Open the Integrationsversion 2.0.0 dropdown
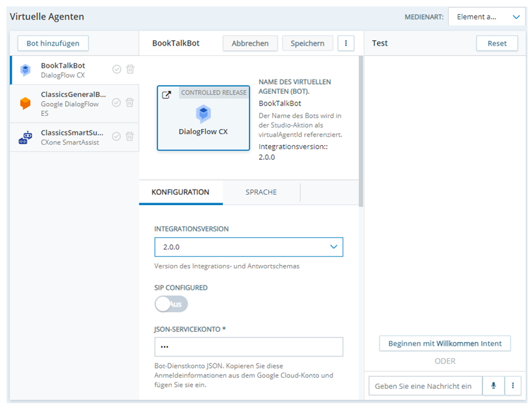The width and height of the screenshot is (532, 411). pyautogui.click(x=249, y=247)
